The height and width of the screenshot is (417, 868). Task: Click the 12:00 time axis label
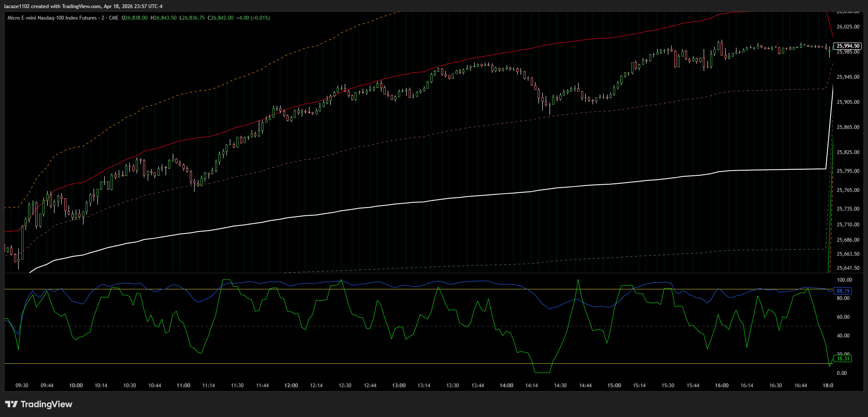tap(291, 386)
